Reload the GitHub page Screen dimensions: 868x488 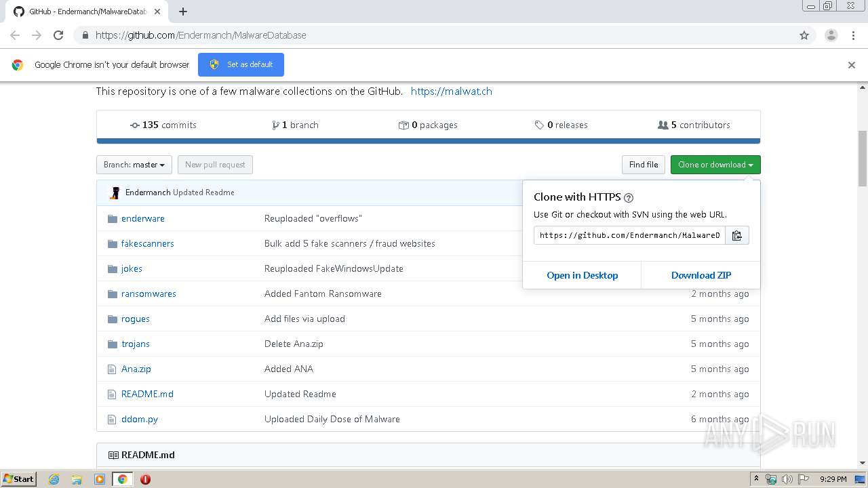[58, 35]
